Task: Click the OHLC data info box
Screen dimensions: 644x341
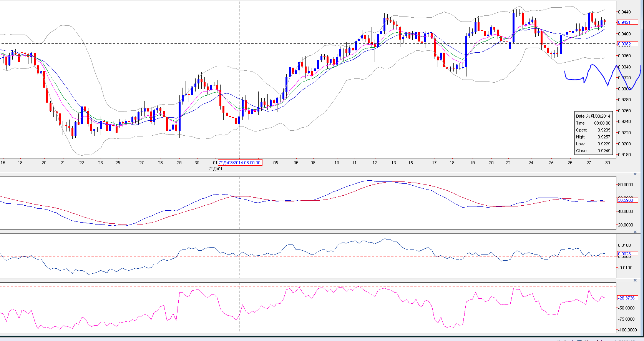Action: [593, 133]
